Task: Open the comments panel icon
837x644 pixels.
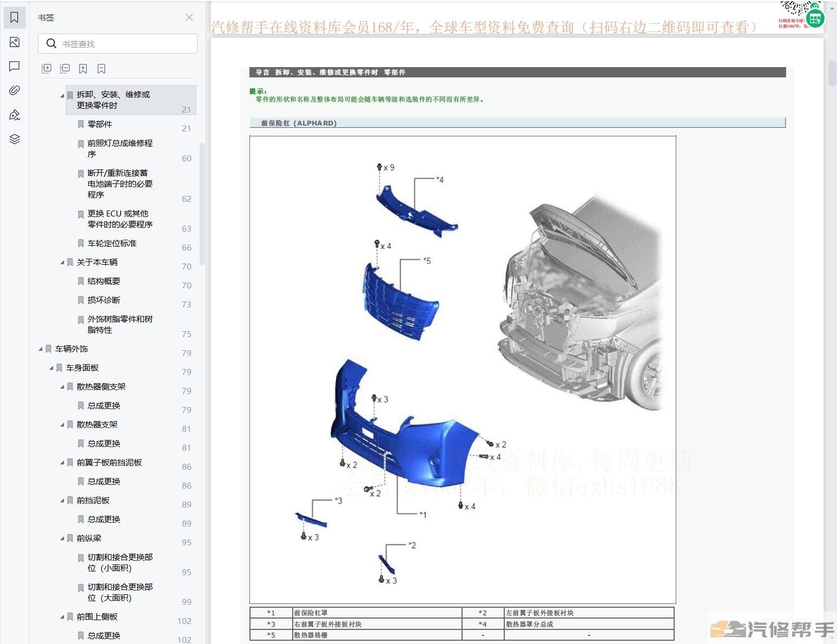Action: (x=15, y=66)
